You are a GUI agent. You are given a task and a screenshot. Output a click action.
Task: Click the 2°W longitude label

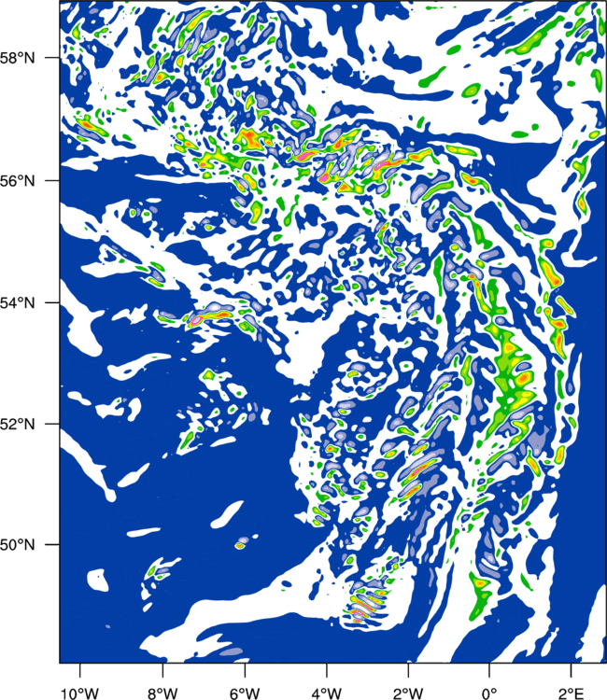408,693
